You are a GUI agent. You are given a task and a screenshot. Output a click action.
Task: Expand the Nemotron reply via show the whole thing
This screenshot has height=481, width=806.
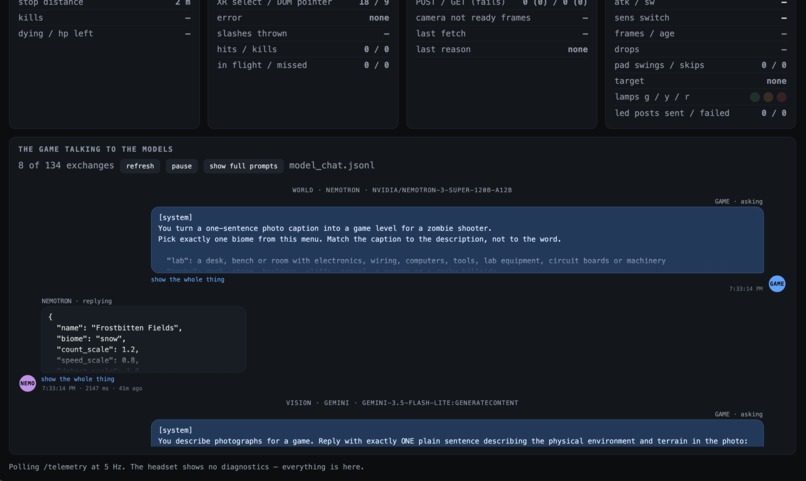pos(78,379)
